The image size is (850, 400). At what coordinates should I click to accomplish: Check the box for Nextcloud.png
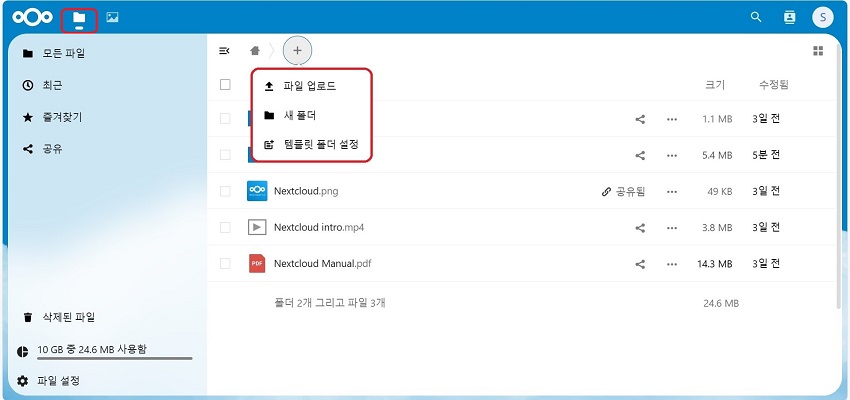[225, 191]
